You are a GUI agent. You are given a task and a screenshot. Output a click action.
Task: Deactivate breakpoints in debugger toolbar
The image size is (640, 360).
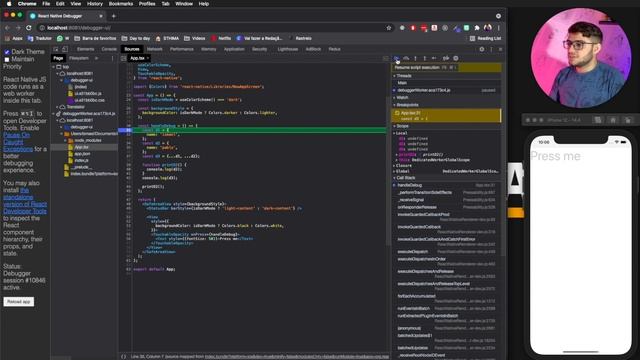(446, 58)
